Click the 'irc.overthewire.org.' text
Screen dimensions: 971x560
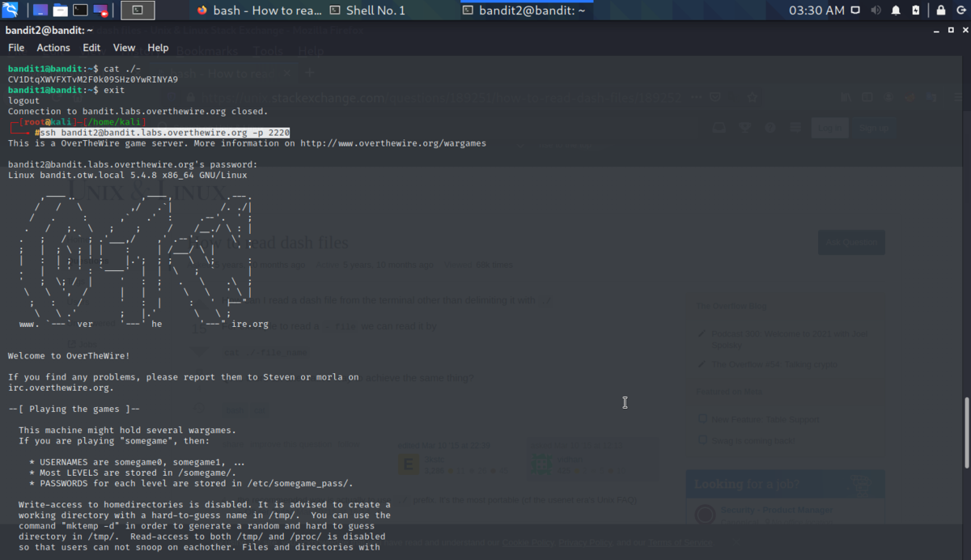pyautogui.click(x=61, y=388)
